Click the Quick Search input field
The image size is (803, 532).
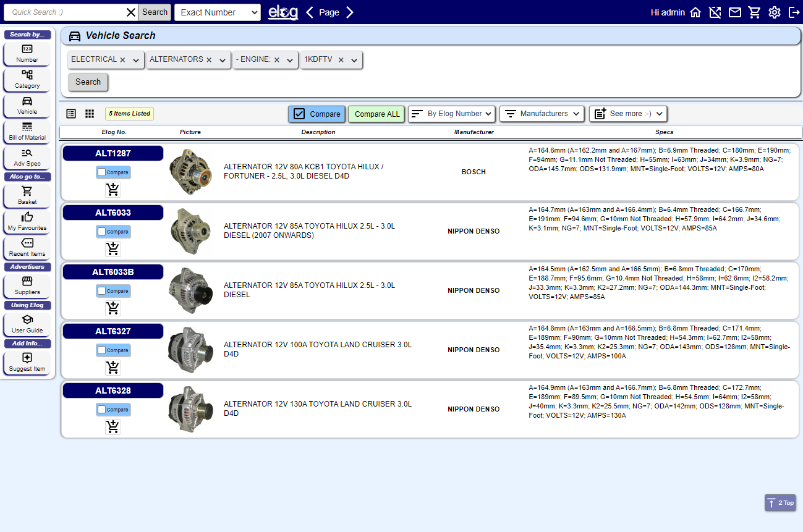click(65, 12)
